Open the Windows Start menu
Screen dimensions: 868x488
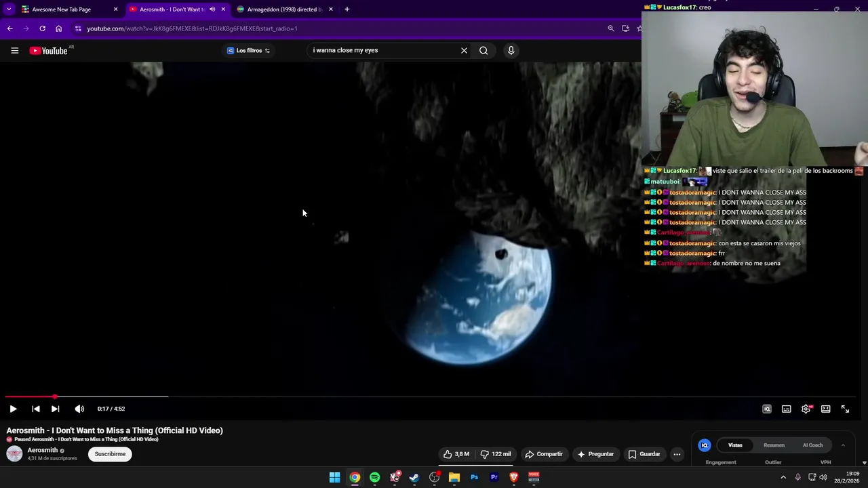(x=334, y=477)
